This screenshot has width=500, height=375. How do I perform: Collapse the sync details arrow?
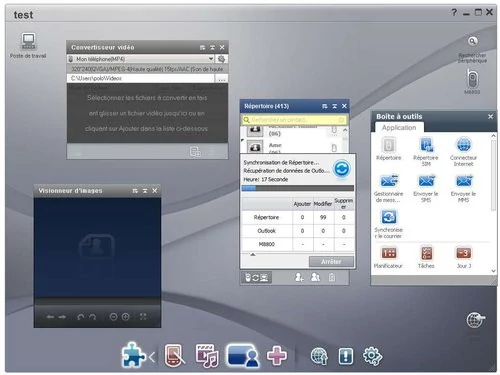(253, 255)
